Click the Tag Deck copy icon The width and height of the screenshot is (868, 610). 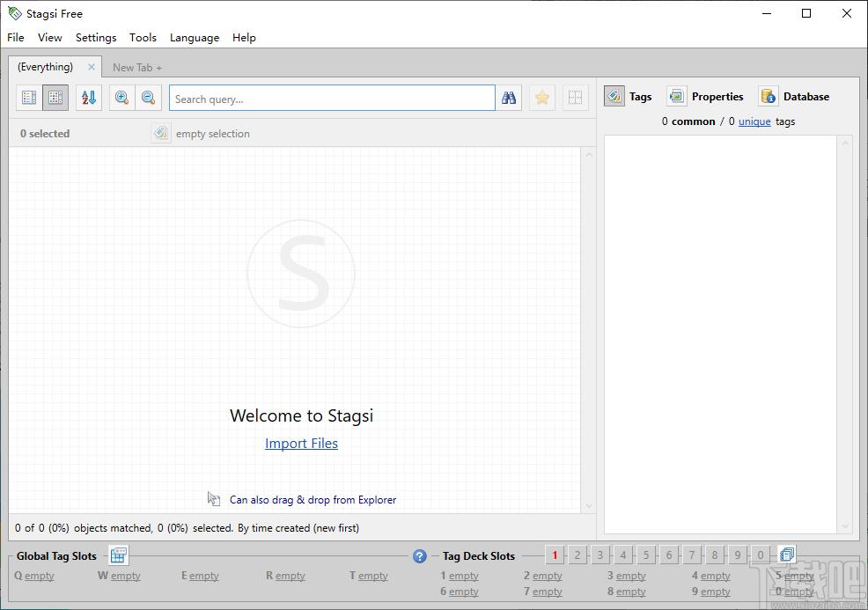click(787, 555)
